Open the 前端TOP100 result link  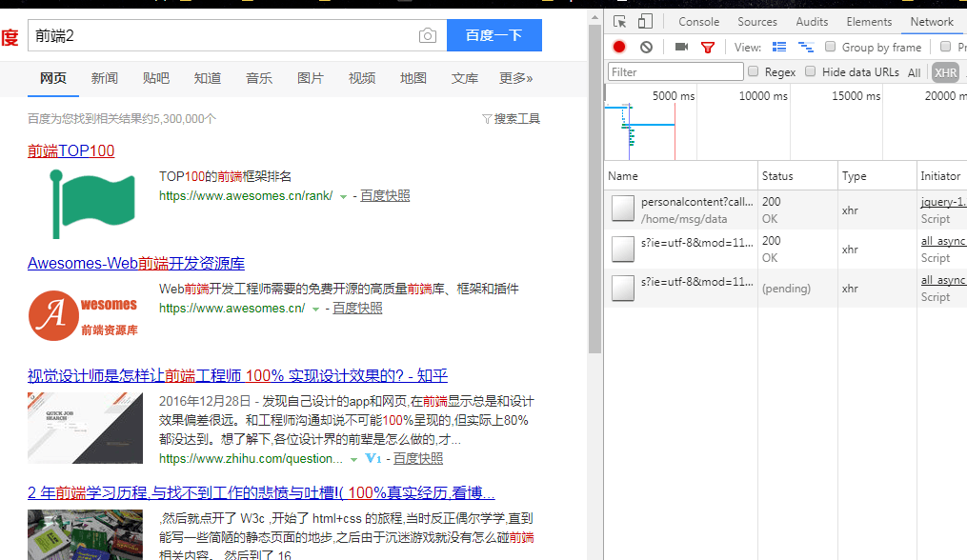(71, 150)
